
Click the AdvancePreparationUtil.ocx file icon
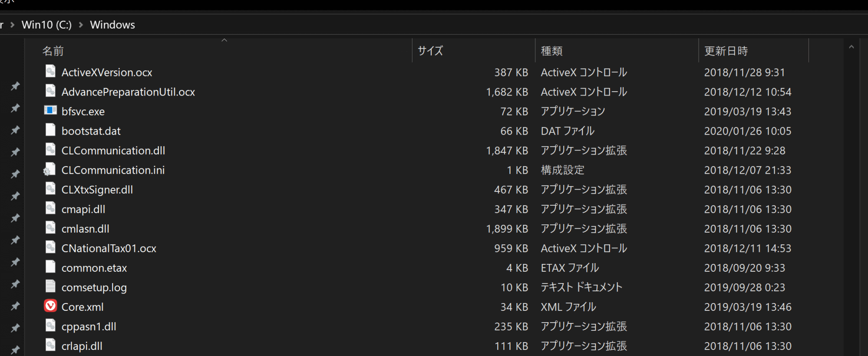50,91
